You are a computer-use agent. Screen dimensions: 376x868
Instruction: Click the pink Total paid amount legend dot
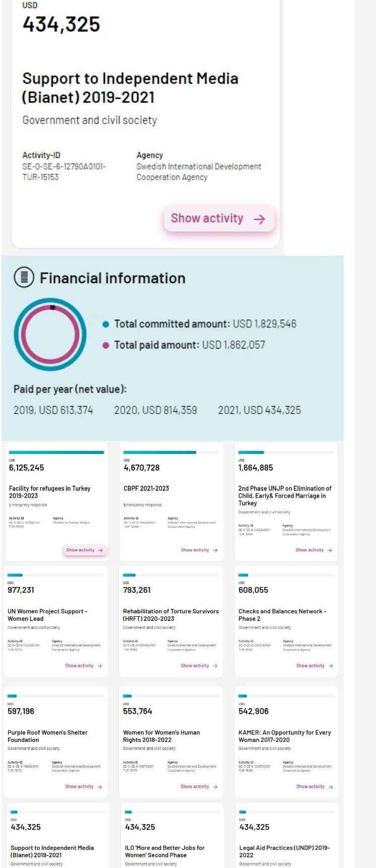[105, 345]
